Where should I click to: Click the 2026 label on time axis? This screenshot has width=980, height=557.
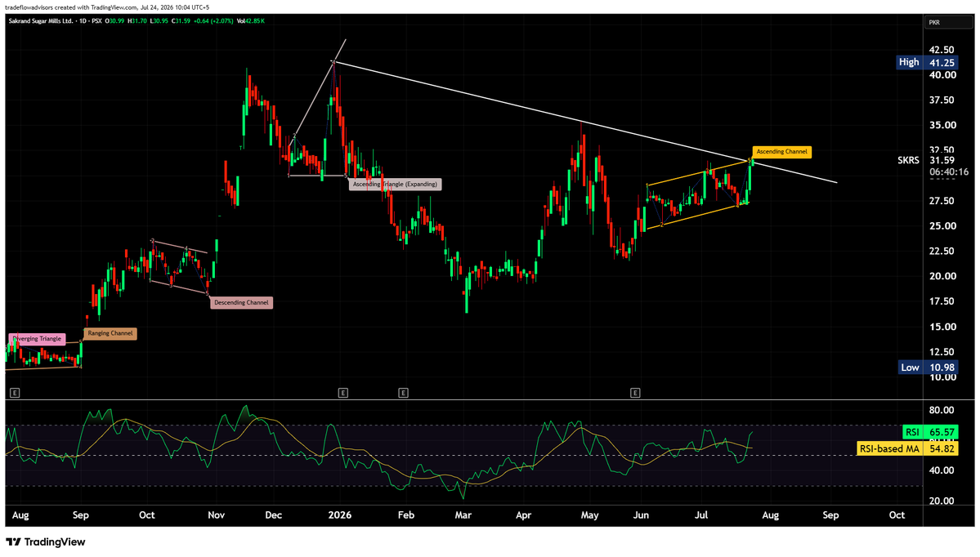coord(340,515)
